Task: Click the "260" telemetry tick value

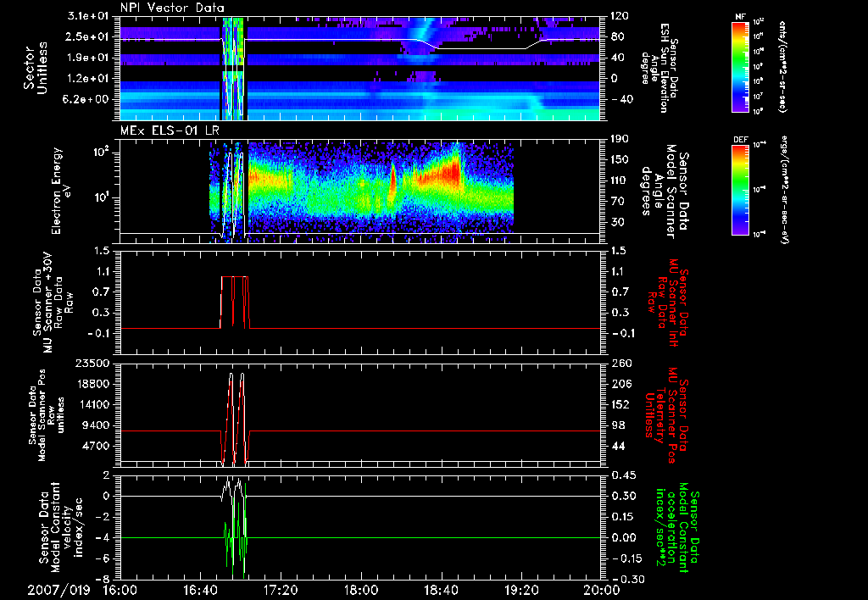Action: (x=621, y=363)
